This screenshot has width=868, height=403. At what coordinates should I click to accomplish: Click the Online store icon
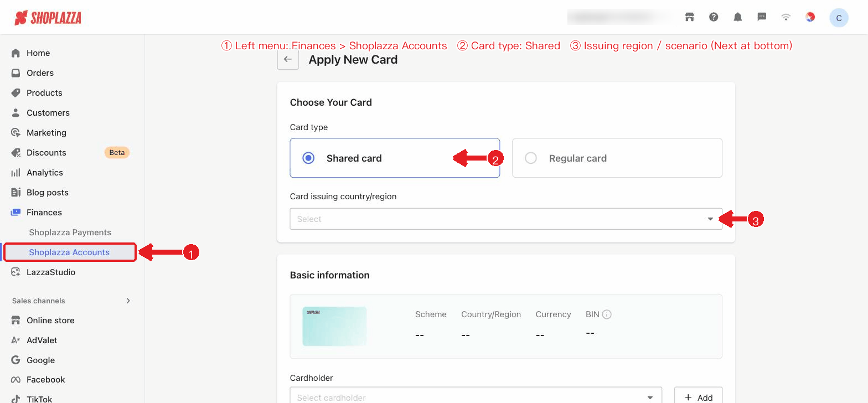click(x=15, y=321)
